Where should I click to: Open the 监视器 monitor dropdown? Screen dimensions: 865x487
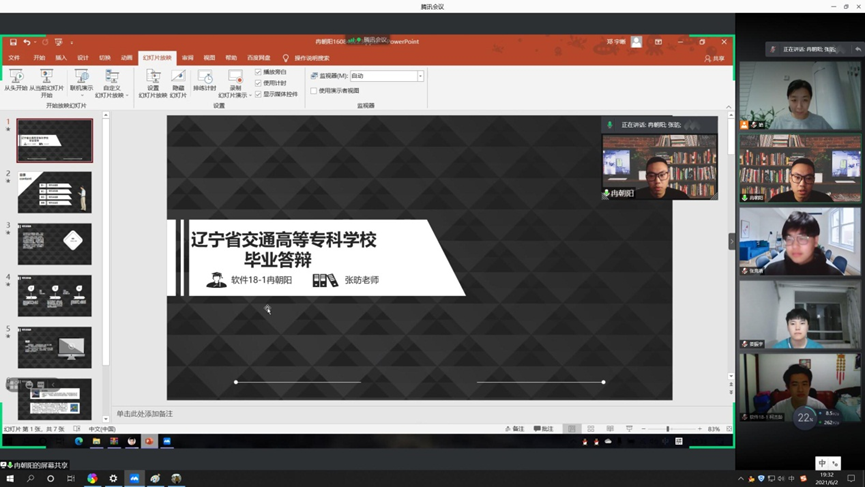coord(420,76)
